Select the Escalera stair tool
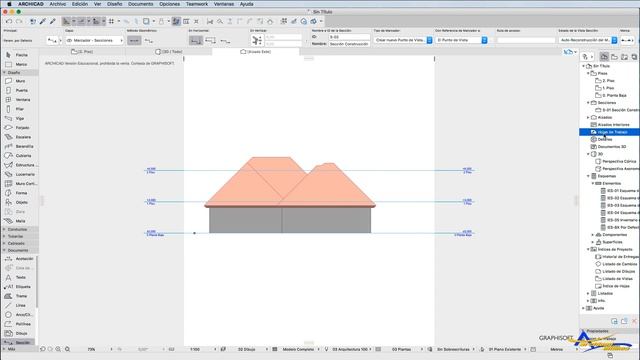The height and width of the screenshot is (360, 640). coord(19,137)
